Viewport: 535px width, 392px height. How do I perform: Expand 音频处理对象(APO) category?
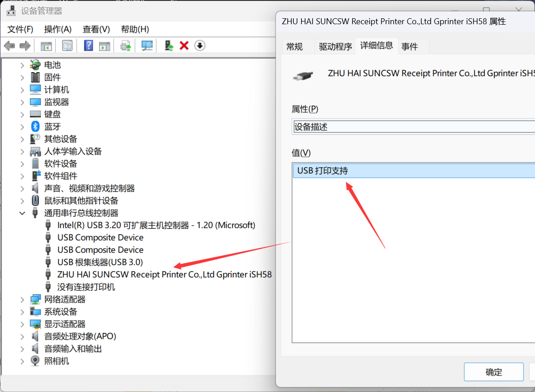point(22,336)
